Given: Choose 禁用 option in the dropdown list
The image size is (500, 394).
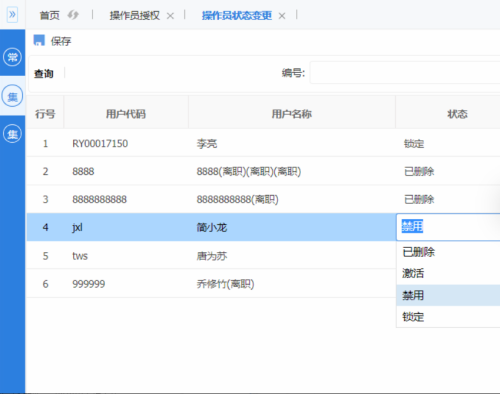Looking at the screenshot, I should click(448, 295).
